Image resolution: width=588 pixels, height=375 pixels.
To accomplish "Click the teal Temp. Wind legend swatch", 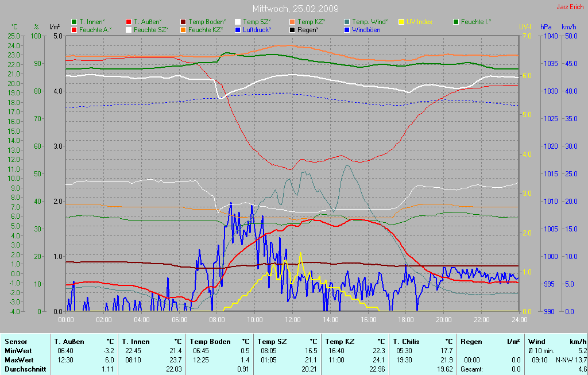I will pos(347,22).
